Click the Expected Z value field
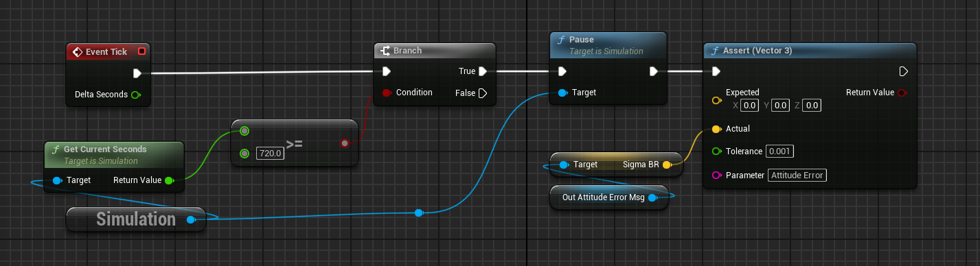 812,106
